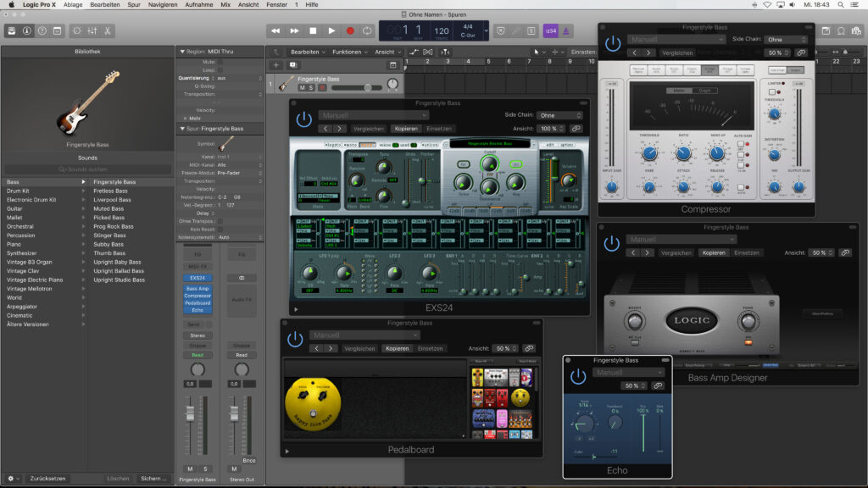This screenshot has width=868, height=488.
Task: Toggle Bass Amp Designer power button
Action: [612, 243]
